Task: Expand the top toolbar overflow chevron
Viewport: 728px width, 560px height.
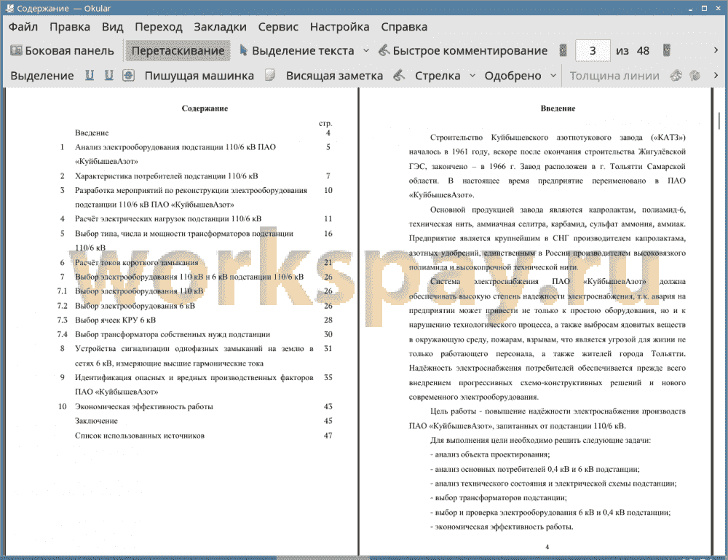Action: click(716, 50)
